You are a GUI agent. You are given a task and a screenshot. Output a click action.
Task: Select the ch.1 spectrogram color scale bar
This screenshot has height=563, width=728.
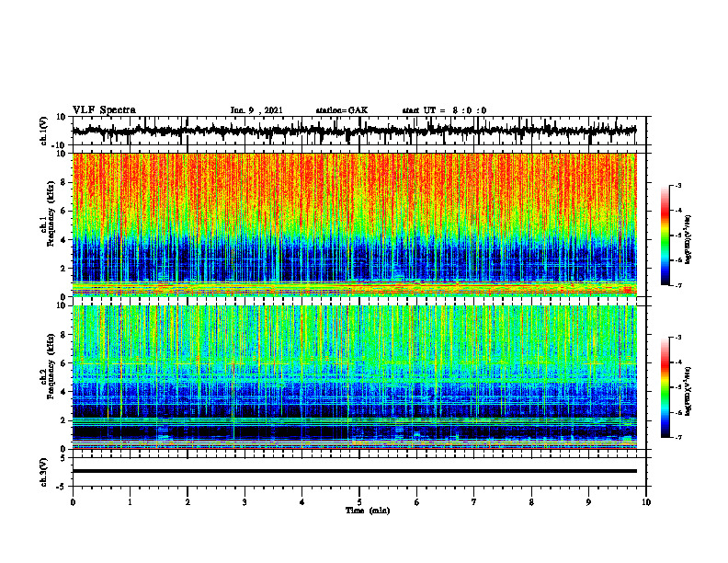(x=665, y=236)
